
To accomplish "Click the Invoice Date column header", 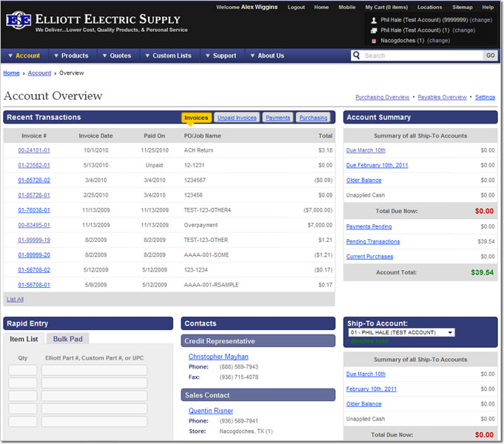I will (95, 135).
